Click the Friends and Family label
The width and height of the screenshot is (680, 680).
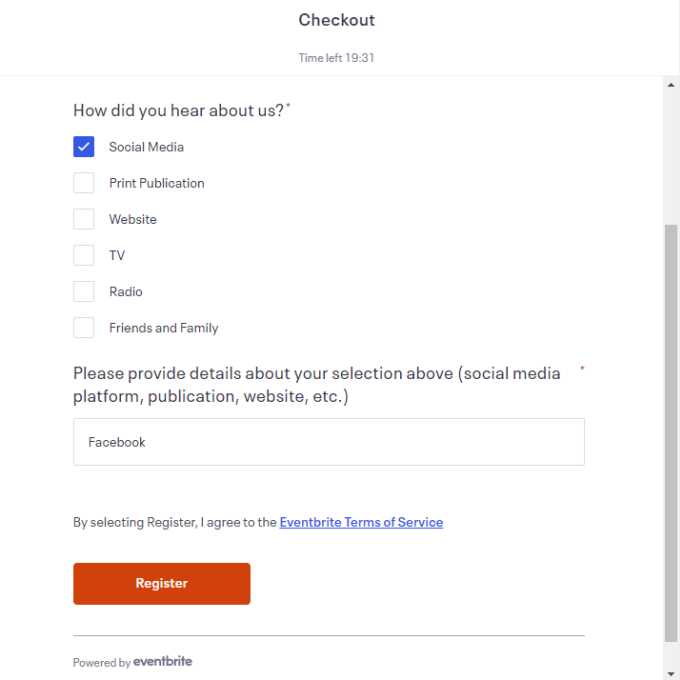[x=163, y=328]
